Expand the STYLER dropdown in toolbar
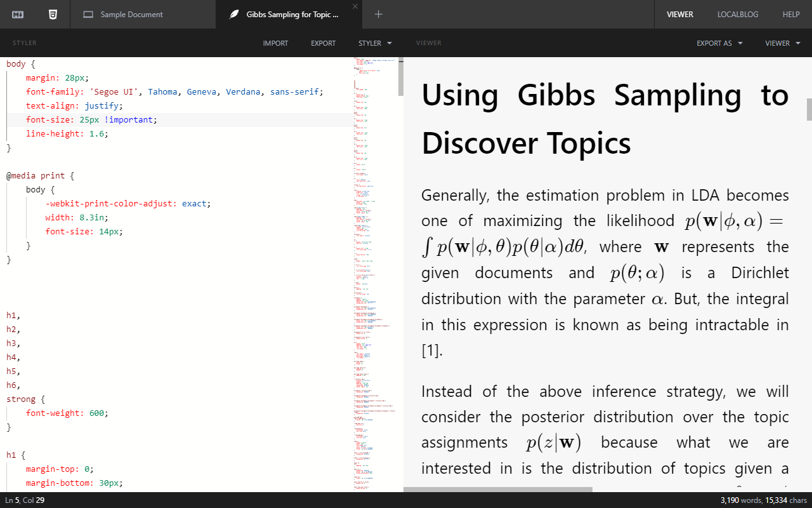This screenshot has width=812, height=508. click(x=375, y=43)
